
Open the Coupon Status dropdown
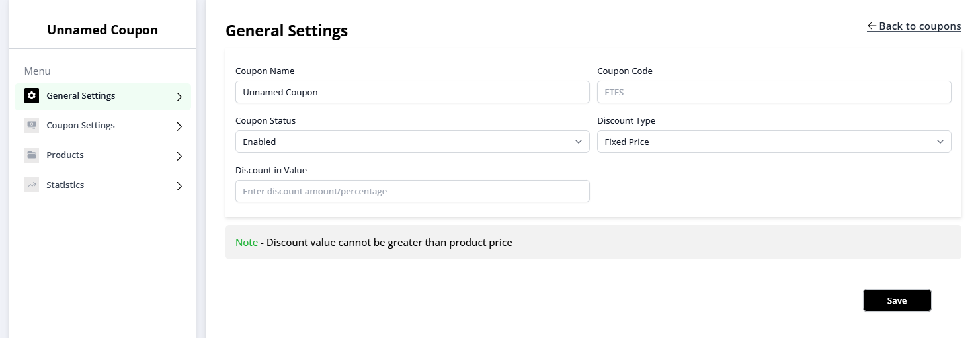(x=412, y=142)
